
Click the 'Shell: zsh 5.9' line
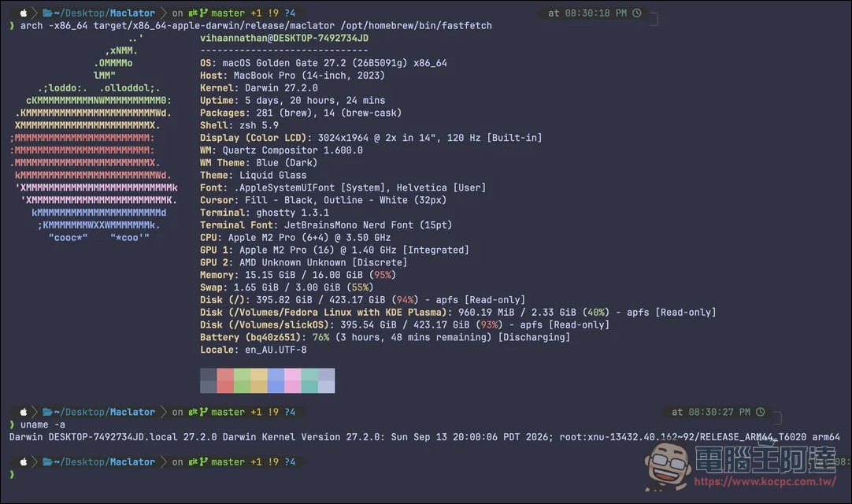(x=239, y=125)
